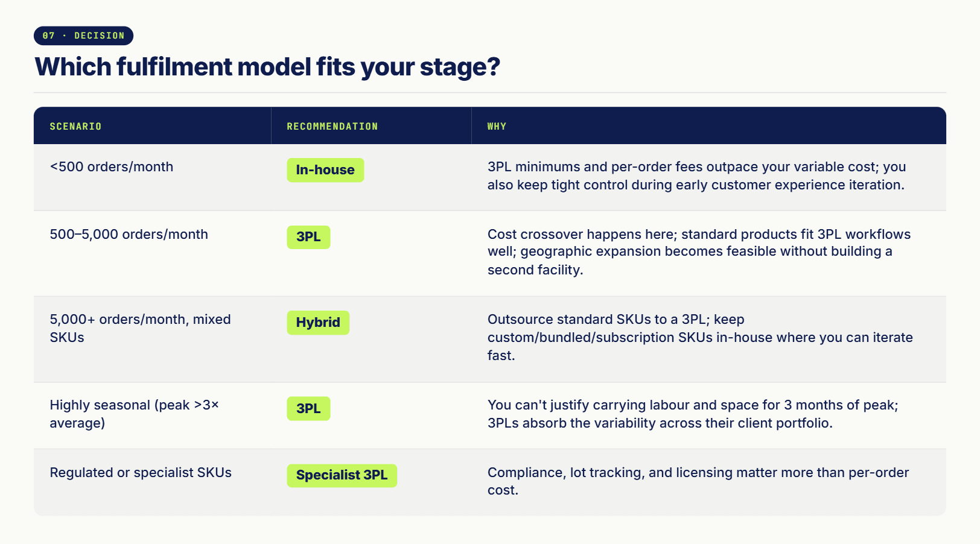The image size is (980, 544).
Task: Click the WHY column header
Action: pos(497,127)
